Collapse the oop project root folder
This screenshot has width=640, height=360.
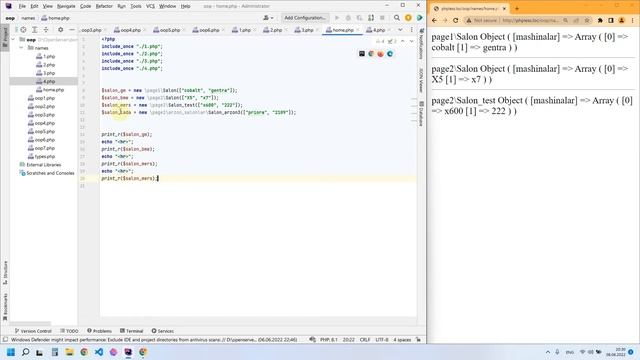tap(13, 40)
